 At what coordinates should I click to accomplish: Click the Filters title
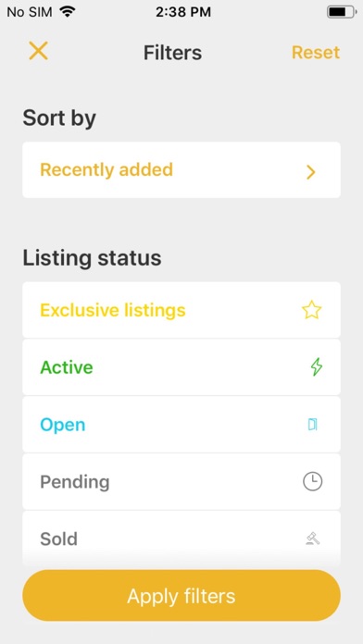172,53
